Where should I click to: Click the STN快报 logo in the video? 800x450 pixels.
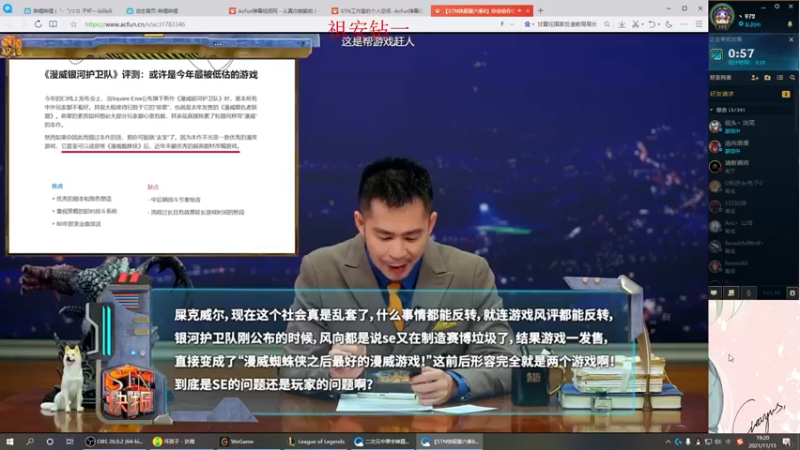[x=129, y=390]
